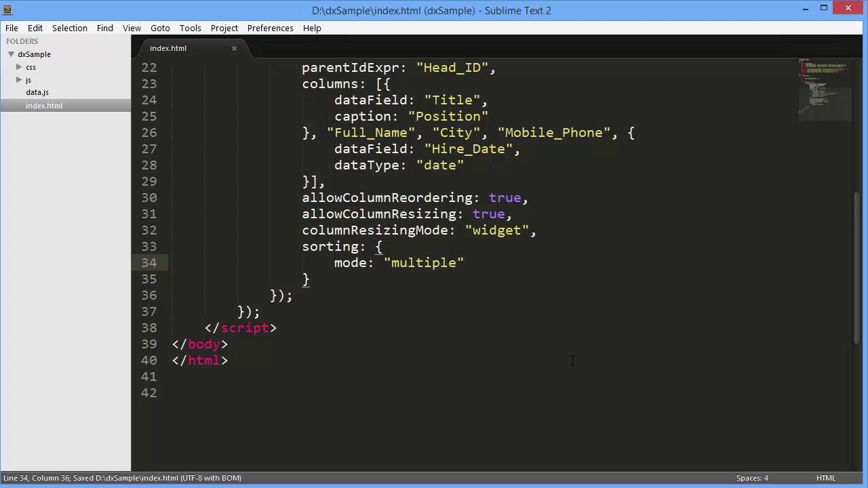Viewport: 868px width, 488px height.
Task: Open the Edit menu
Action: tap(35, 28)
